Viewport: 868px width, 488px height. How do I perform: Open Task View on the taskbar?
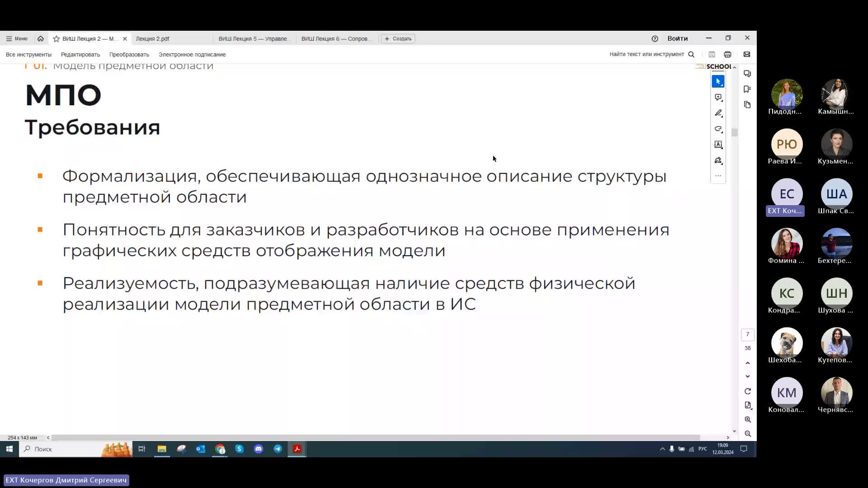tap(142, 449)
